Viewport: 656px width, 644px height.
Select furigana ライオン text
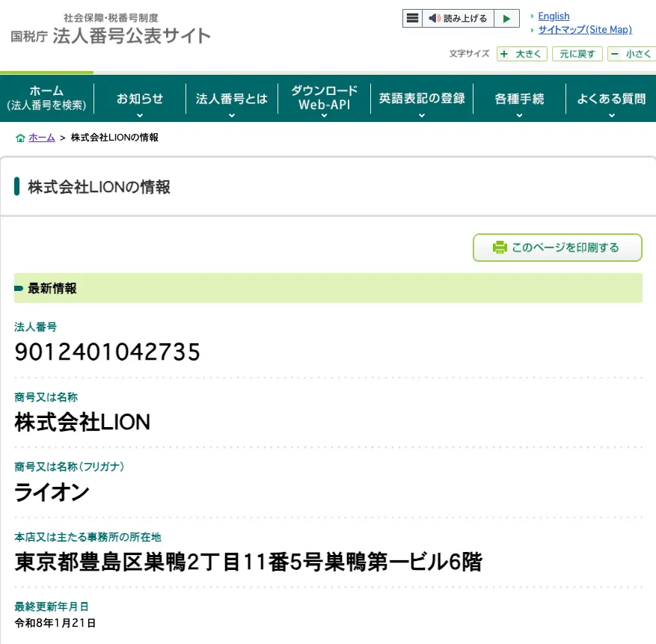point(52,491)
